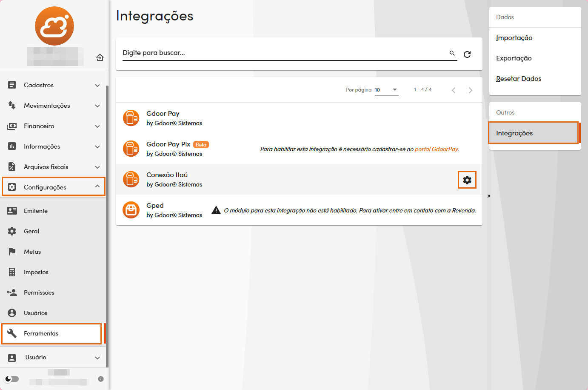Screen dimensions: 588x390
Task: Click the Arquivos fiscais document icon
Action: click(12, 167)
